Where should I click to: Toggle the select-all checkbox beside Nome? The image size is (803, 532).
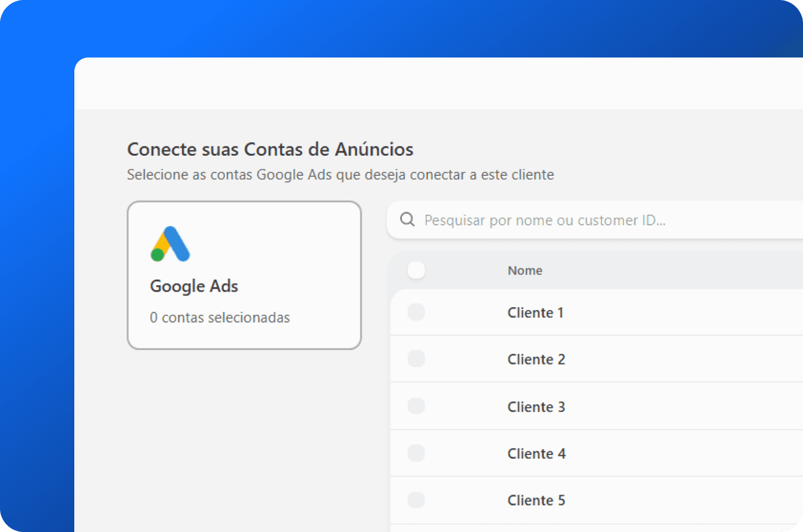[416, 270]
